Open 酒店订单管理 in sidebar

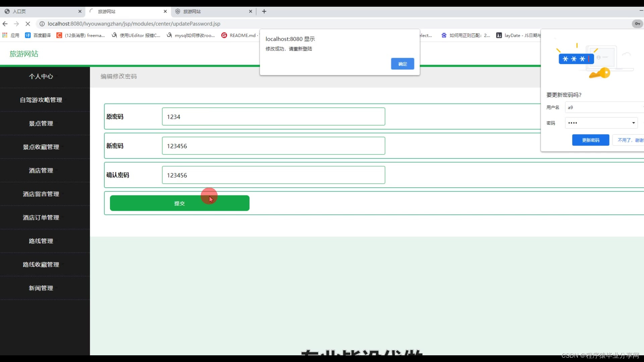point(41,218)
